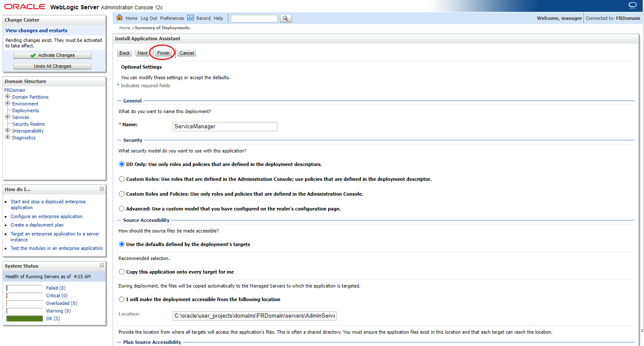This screenshot has height=346, width=644.
Task: Expand Environment tree node
Action: coord(7,103)
